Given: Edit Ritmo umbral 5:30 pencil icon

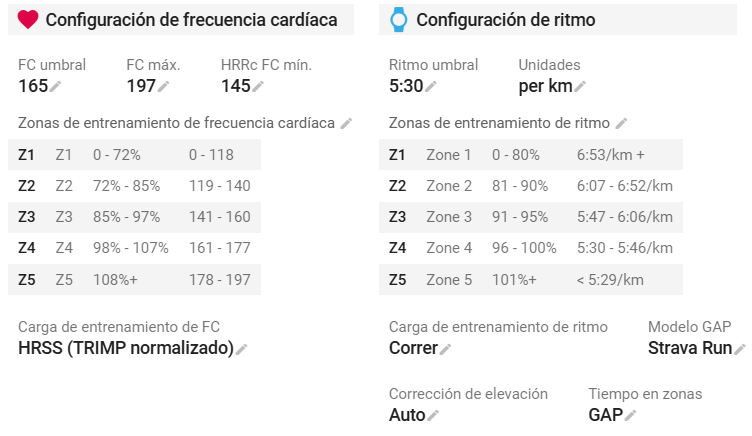Looking at the screenshot, I should pyautogui.click(x=431, y=86).
